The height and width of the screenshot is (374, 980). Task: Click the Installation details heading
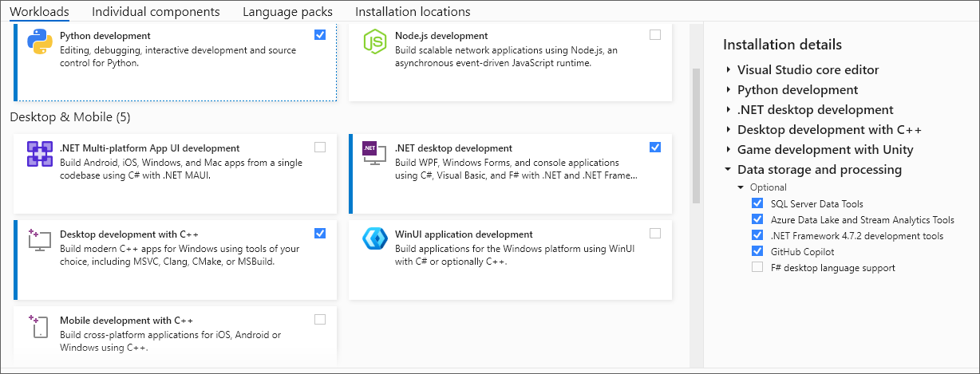click(782, 45)
